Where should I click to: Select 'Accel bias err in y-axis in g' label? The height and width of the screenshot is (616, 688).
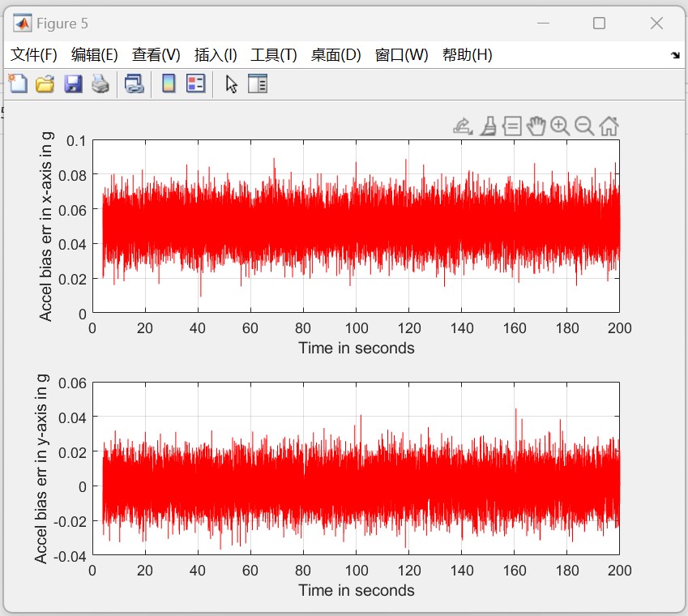tap(41, 469)
